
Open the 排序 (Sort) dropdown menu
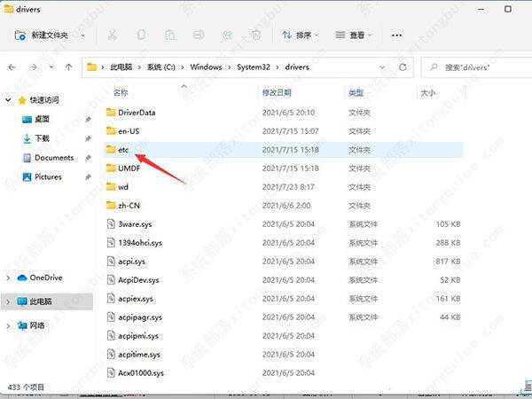pyautogui.click(x=301, y=35)
